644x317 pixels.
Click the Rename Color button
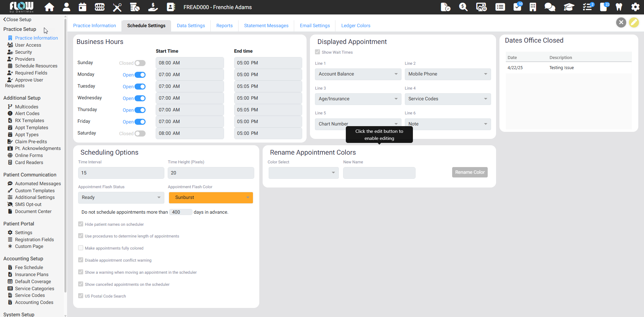tap(470, 172)
